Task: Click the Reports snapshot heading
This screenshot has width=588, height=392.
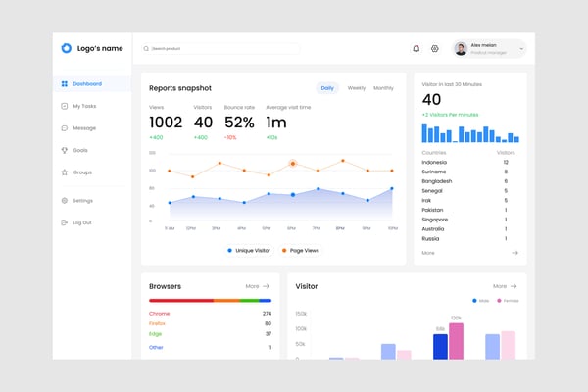Action: 180,88
